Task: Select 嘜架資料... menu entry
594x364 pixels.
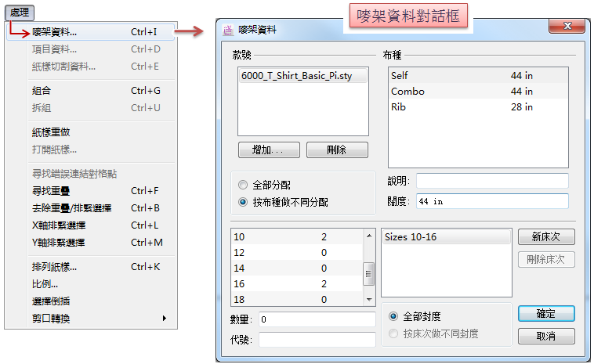Action: [91, 32]
